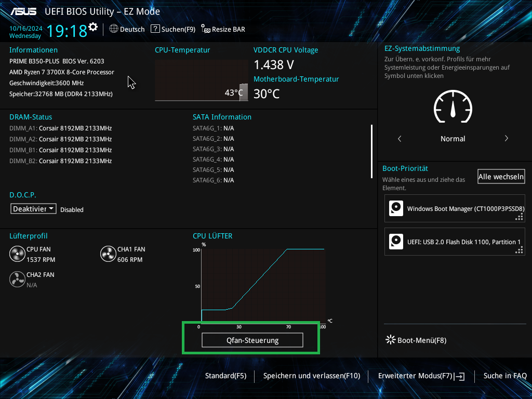The width and height of the screenshot is (532, 399).
Task: Click the CPU FAN icon
Action: pos(17,254)
